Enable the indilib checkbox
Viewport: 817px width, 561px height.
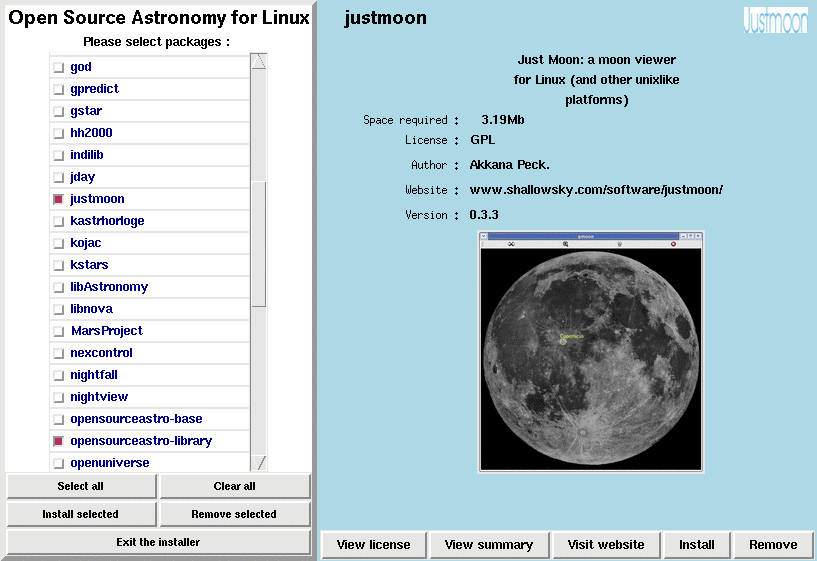click(58, 155)
